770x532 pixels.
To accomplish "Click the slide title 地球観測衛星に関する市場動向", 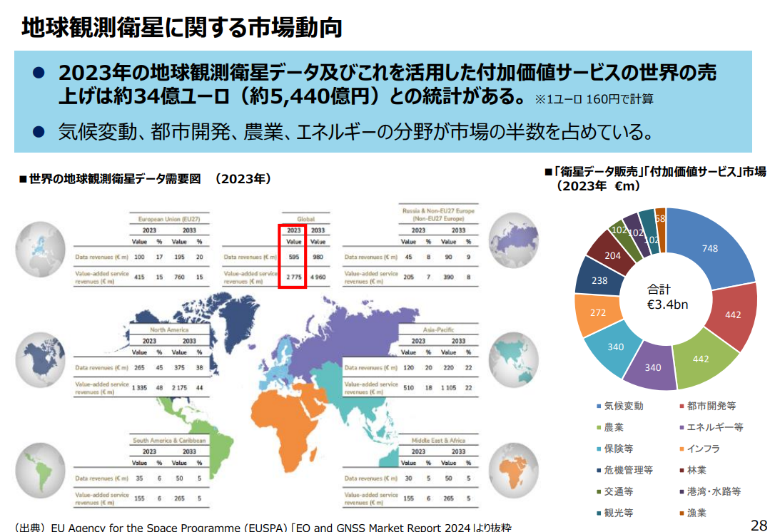I will point(182,26).
